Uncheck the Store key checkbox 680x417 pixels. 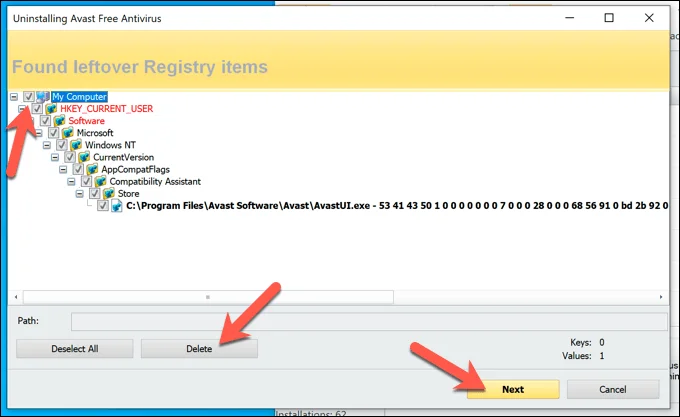[x=95, y=193]
